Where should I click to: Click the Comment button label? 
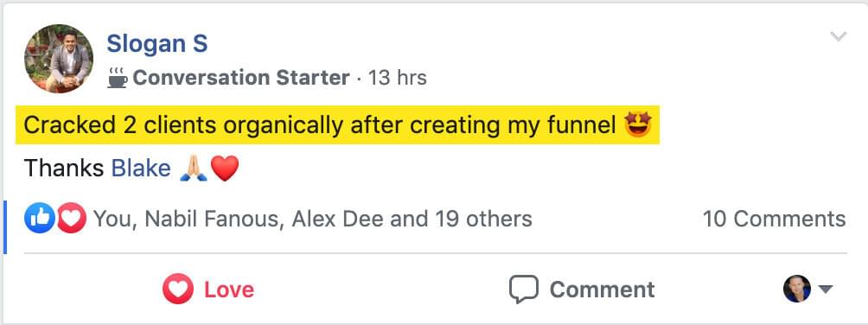(x=603, y=289)
